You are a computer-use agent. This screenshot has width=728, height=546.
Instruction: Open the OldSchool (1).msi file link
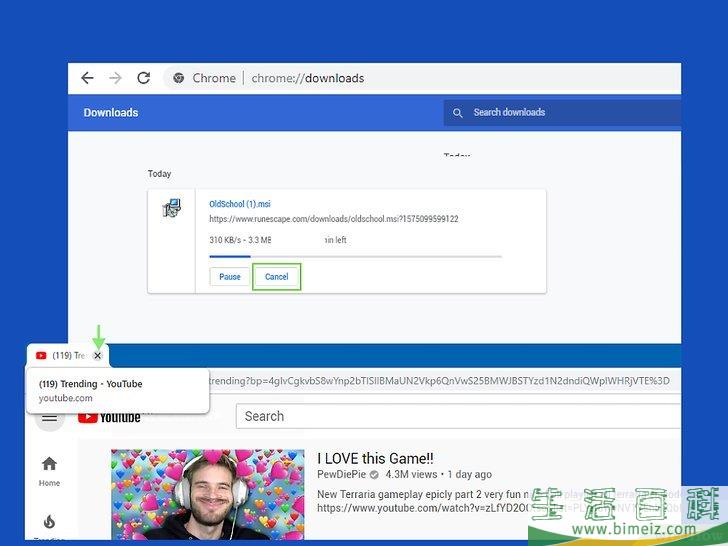(240, 204)
